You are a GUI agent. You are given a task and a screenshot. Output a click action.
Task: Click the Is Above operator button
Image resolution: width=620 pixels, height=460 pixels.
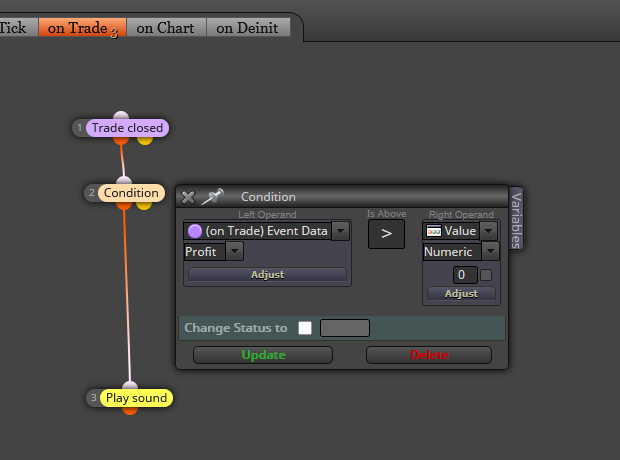tap(386, 234)
